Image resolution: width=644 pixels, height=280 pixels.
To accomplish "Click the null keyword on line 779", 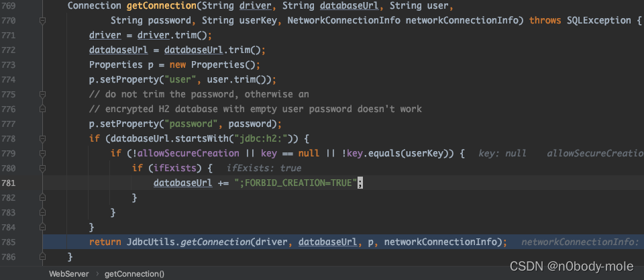I will tap(309, 154).
